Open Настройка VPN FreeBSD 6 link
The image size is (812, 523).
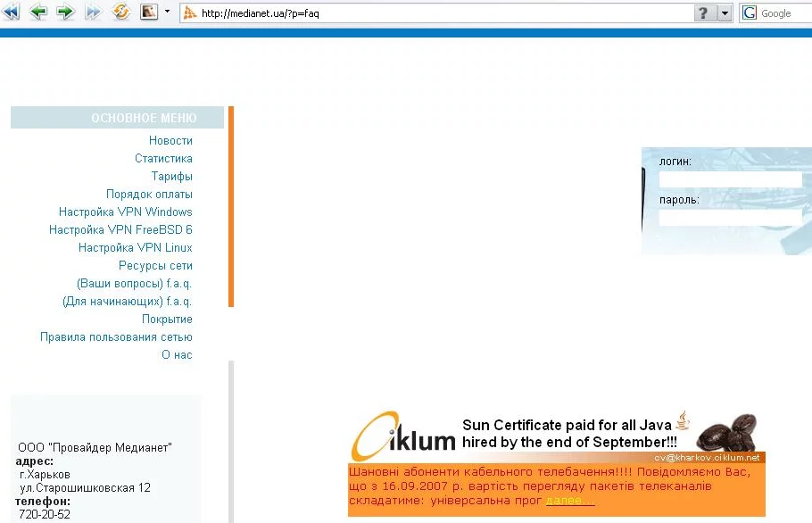tap(120, 229)
